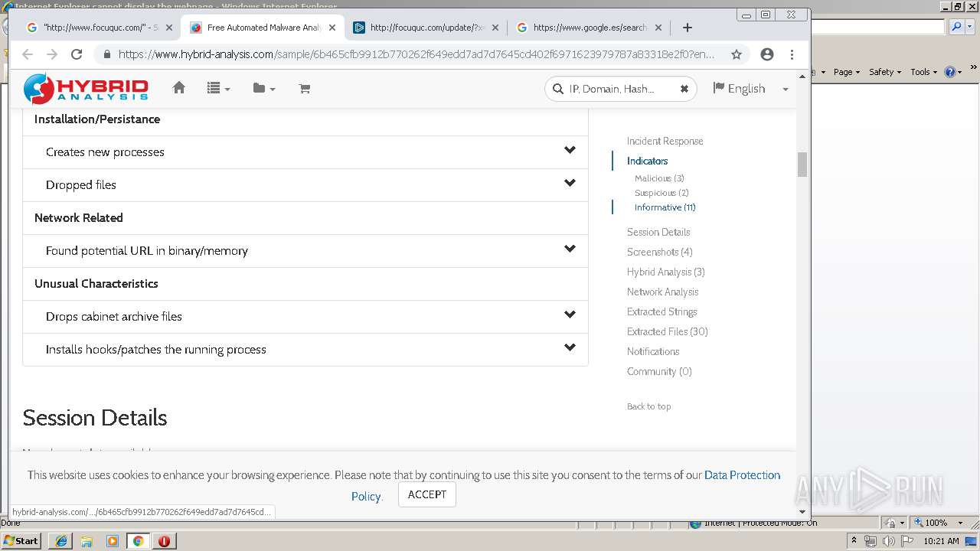
Task: Show hidden system tray icons
Action: pyautogui.click(x=854, y=541)
